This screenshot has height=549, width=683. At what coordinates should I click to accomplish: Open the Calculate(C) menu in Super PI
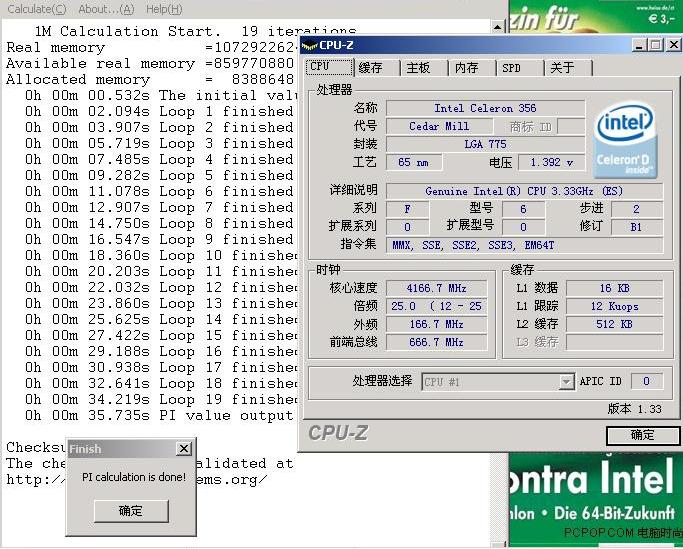37,9
